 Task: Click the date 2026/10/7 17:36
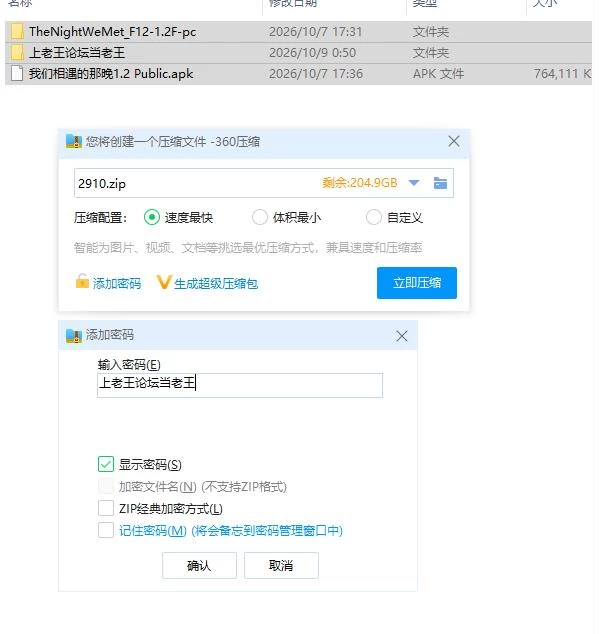coord(316,74)
